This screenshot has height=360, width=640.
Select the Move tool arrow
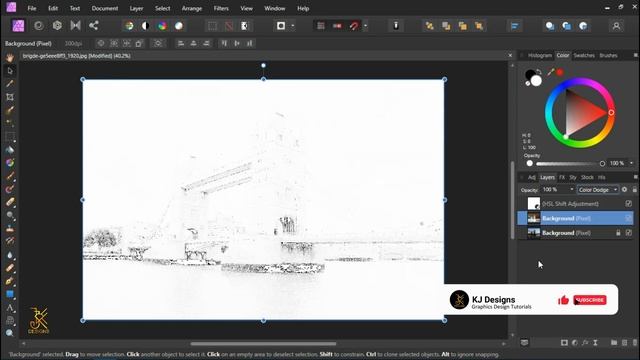10,71
